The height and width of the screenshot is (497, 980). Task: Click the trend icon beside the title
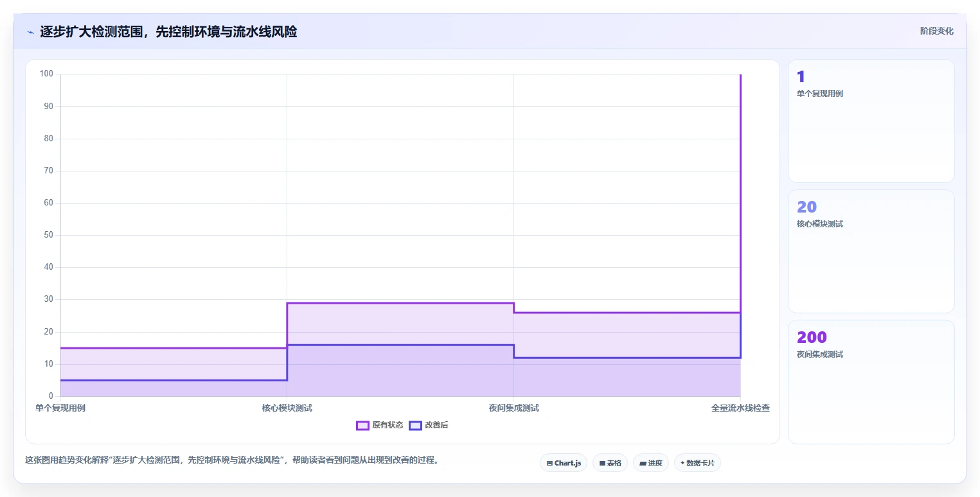pyautogui.click(x=30, y=32)
